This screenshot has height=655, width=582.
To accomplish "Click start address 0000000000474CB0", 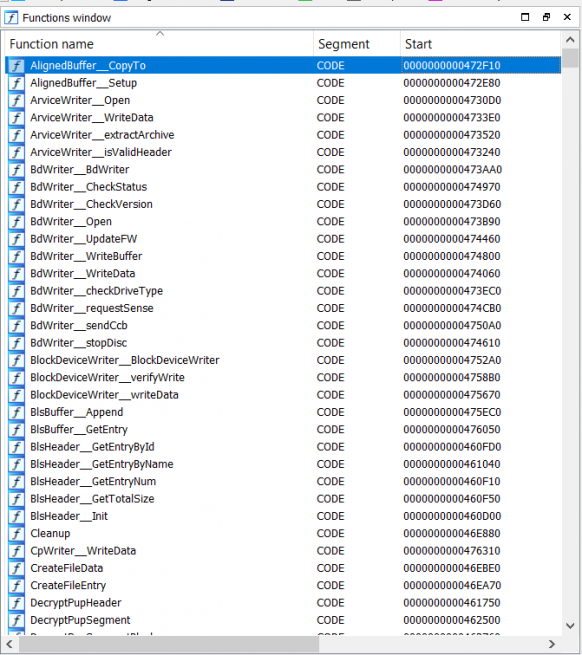I will pos(452,308).
